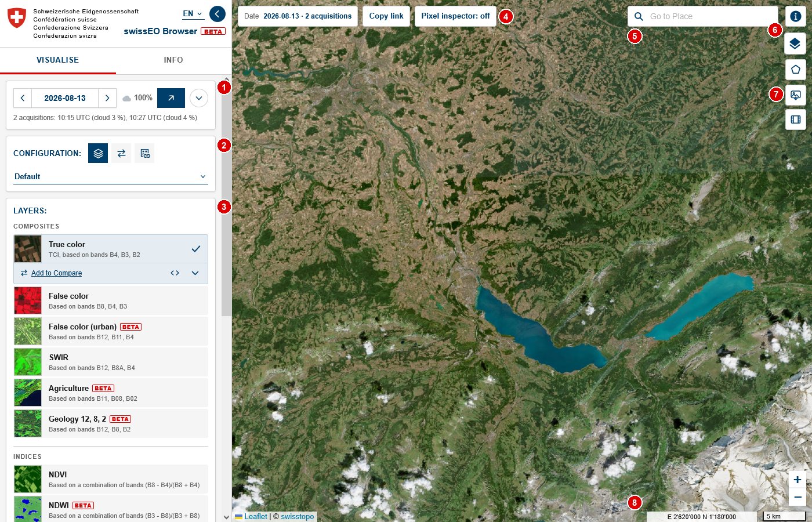The image size is (812, 522).
Task: Click the search magnifier icon
Action: [639, 16]
